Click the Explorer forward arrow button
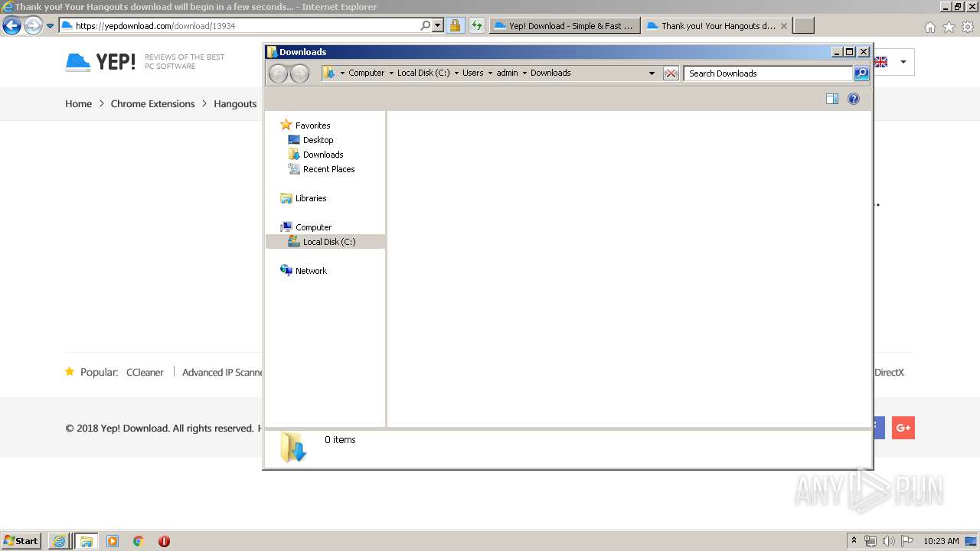The image size is (980, 551). tap(299, 73)
